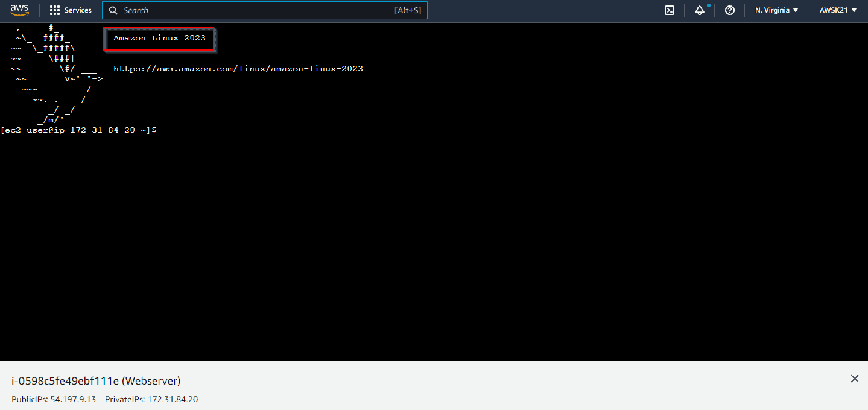
Task: Go to console home via AWS logo
Action: pos(20,10)
